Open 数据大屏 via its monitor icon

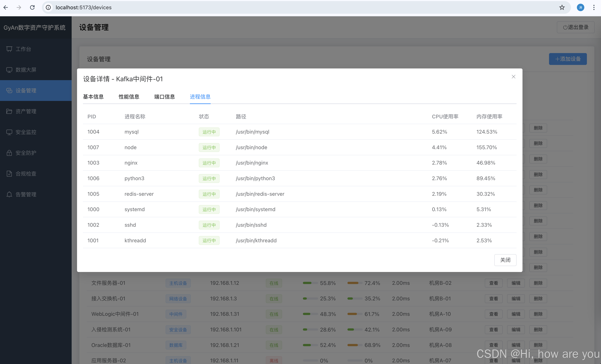click(x=9, y=70)
